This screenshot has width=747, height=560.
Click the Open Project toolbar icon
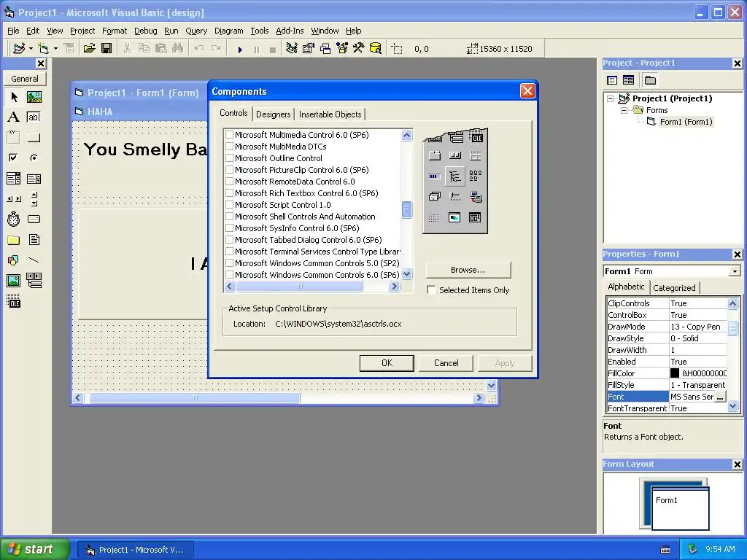(90, 49)
